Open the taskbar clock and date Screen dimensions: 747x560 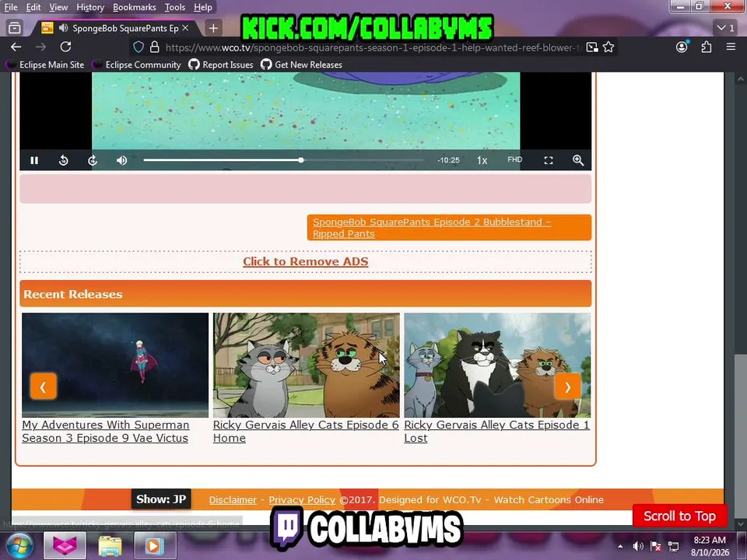tap(710, 546)
